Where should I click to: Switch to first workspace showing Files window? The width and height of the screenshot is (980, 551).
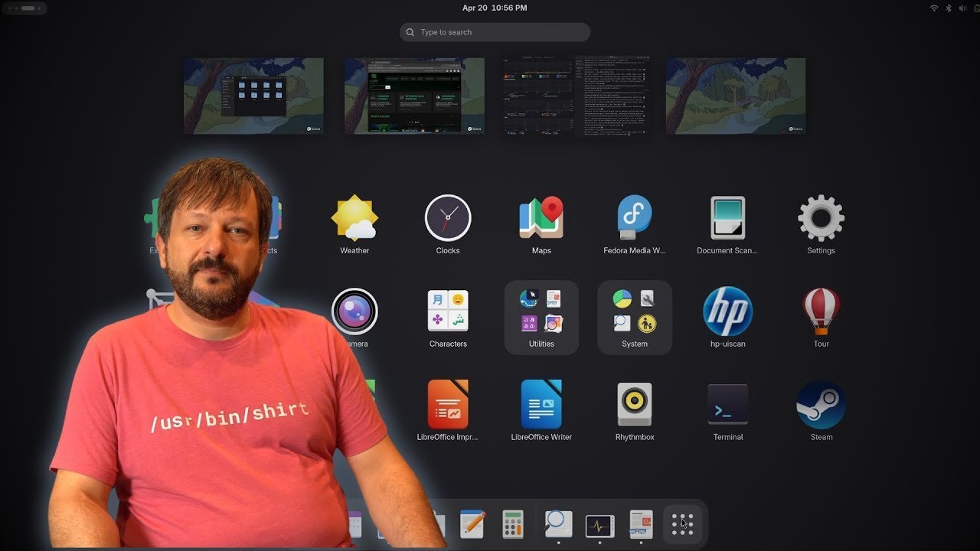pyautogui.click(x=253, y=96)
